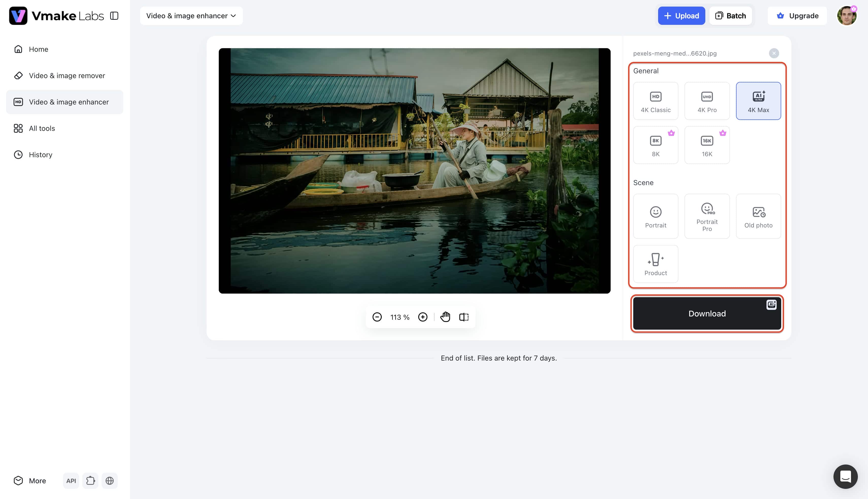Remove file with the close icon
This screenshot has height=499, width=868.
(774, 53)
